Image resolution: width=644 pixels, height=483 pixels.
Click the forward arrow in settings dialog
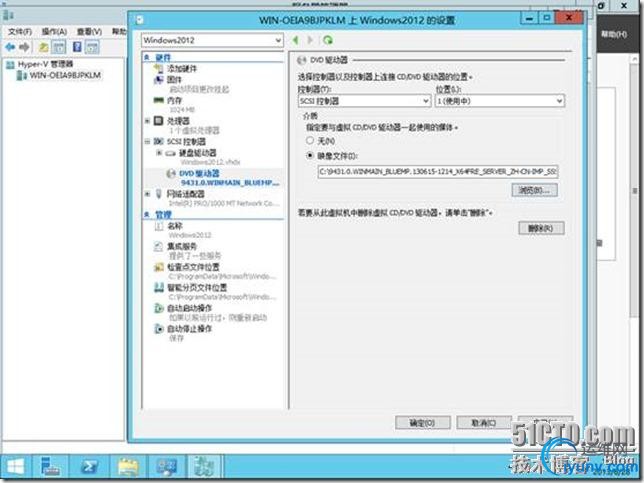click(x=310, y=40)
